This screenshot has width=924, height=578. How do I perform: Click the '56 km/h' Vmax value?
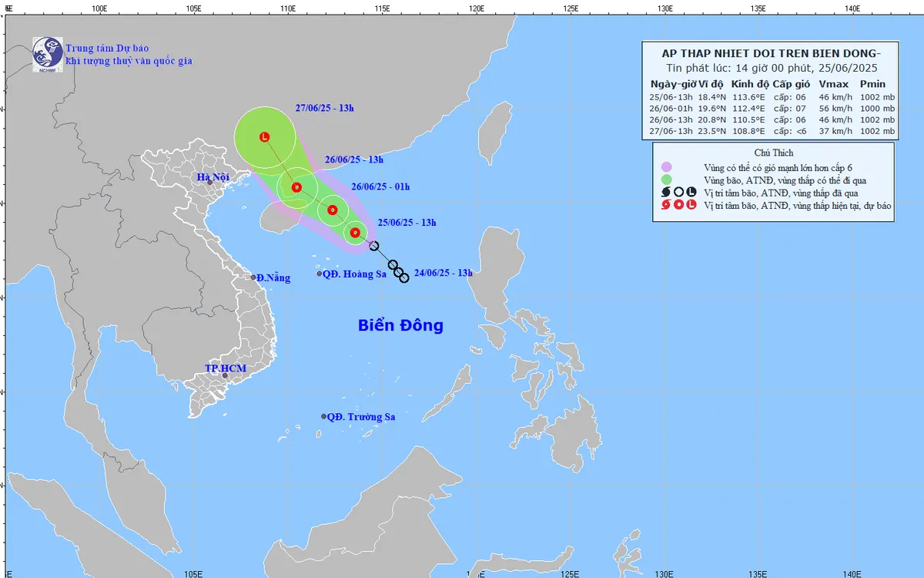click(x=835, y=109)
